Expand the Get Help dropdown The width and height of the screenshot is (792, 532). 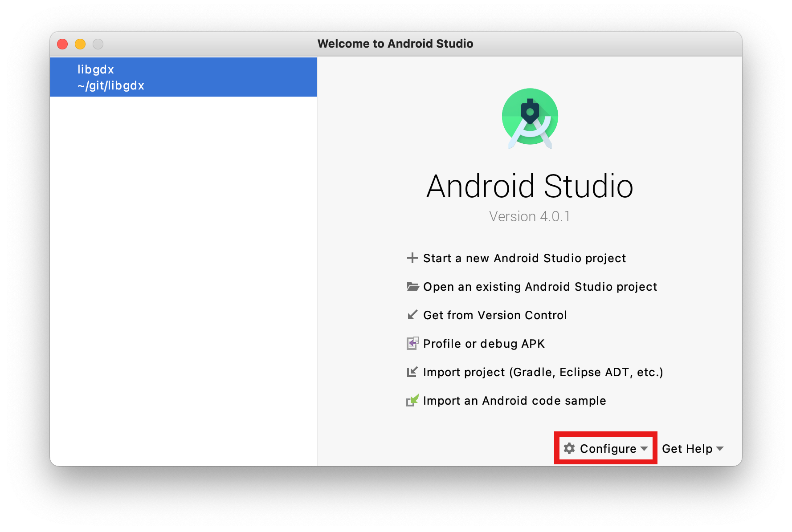693,449
